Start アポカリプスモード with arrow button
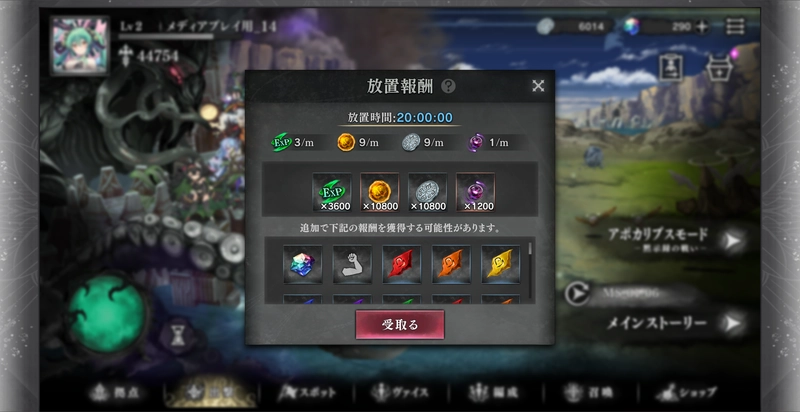800x412 pixels. coord(733,241)
